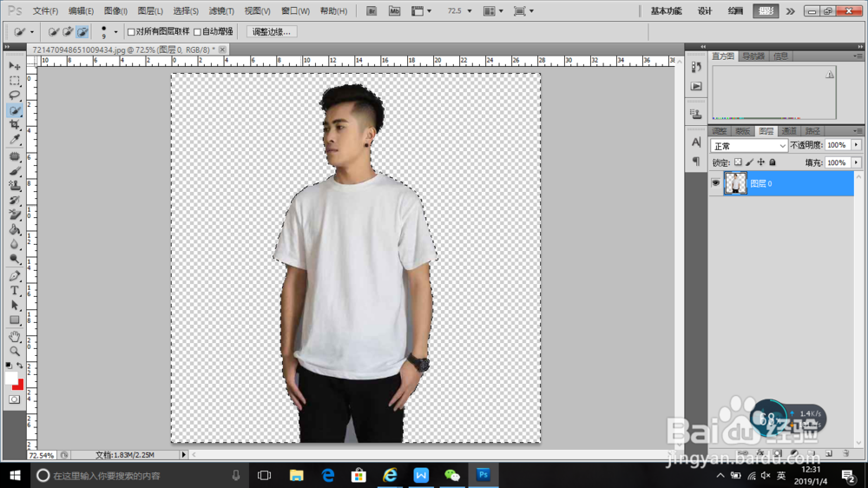Viewport: 868px width, 488px height.
Task: Choose New Selection mode in options bar
Action: [x=53, y=32]
